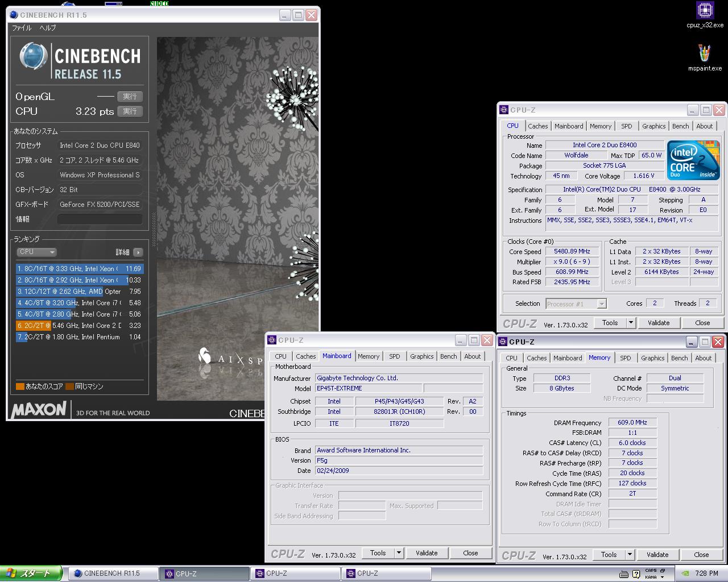This screenshot has width=728, height=582.
Task: Click the Cinebench title bar icon
Action: 14,15
